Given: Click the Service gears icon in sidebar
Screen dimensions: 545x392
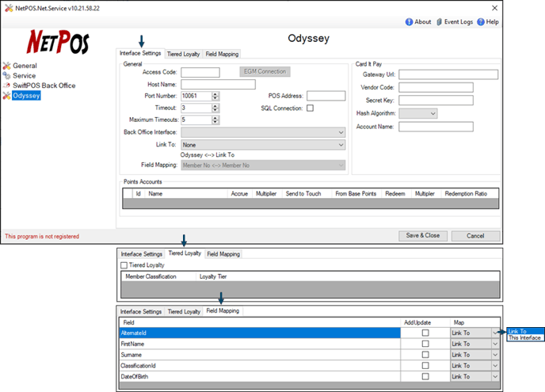Looking at the screenshot, I should tap(6, 75).
